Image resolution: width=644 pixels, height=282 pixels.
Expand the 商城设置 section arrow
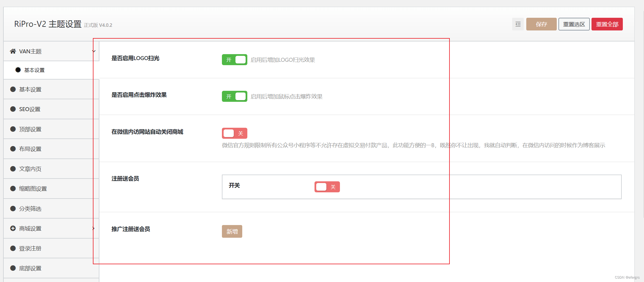(x=93, y=228)
